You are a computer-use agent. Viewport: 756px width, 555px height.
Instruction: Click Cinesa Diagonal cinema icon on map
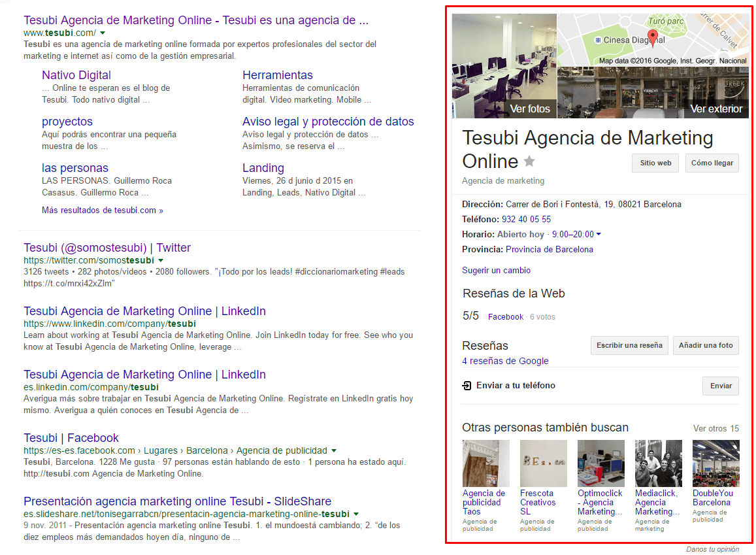pyautogui.click(x=598, y=41)
